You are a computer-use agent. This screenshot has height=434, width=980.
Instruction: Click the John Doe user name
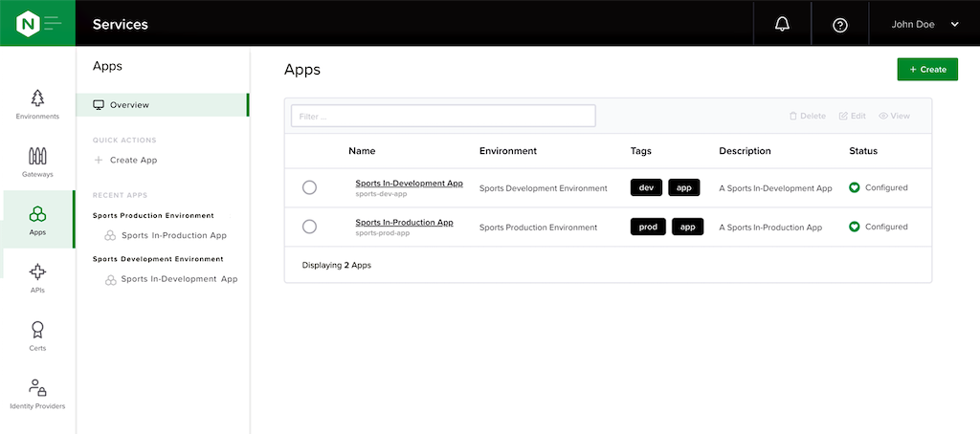coord(913,24)
